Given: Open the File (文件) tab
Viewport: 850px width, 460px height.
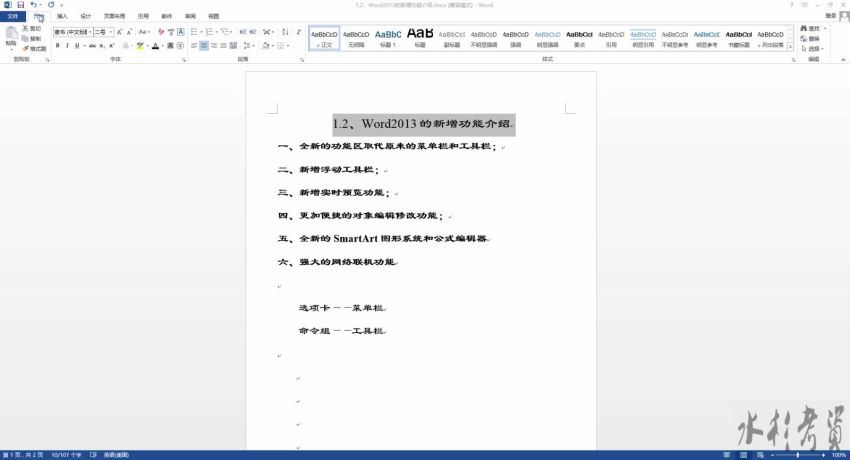Looking at the screenshot, I should point(13,16).
